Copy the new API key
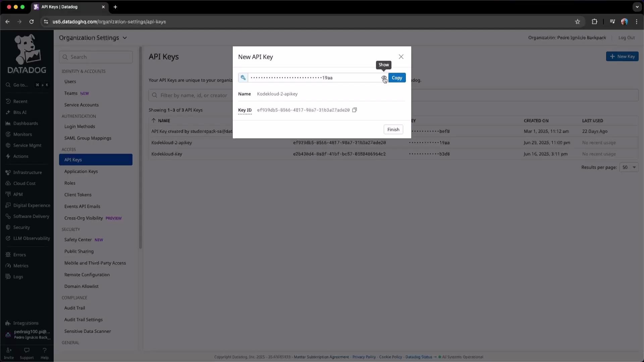This screenshot has width=644, height=362. (397, 78)
